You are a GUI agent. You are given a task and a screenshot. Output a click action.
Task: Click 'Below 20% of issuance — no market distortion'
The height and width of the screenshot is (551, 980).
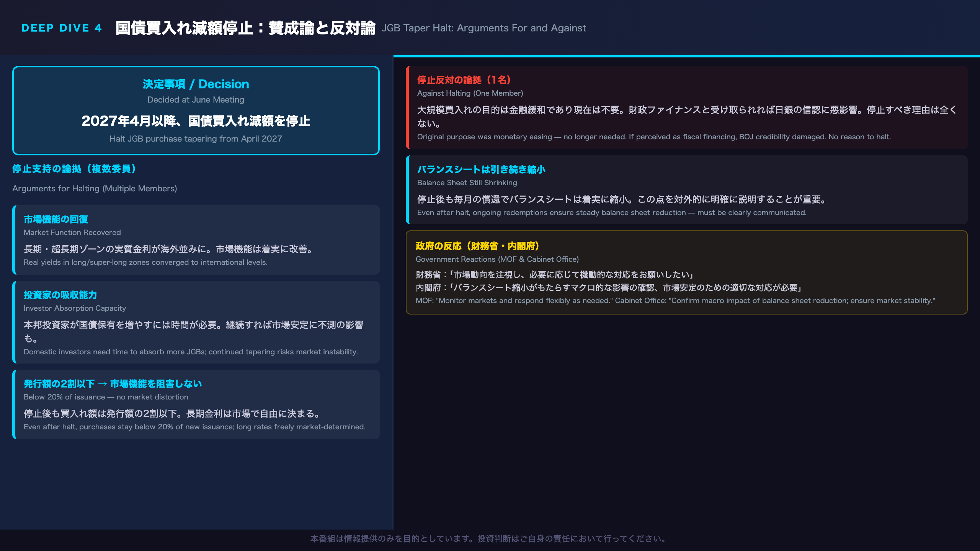pos(106,397)
